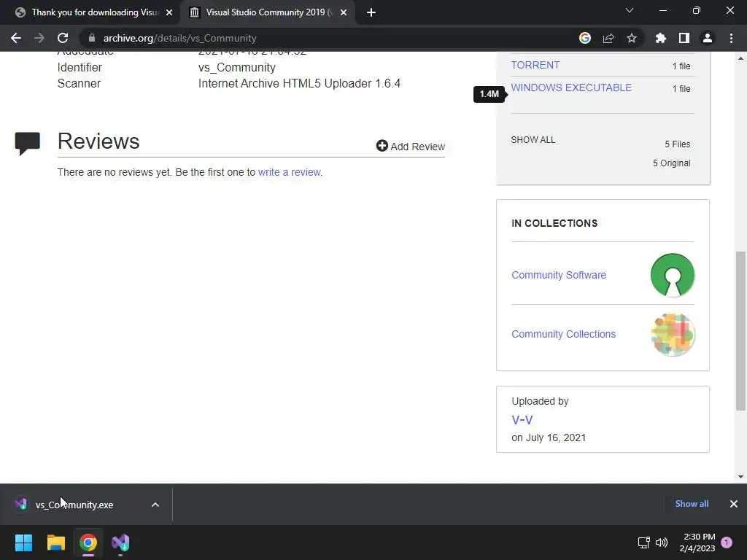Close the Thank you for downloading tab
Viewport: 747px width, 560px height.
point(169,12)
